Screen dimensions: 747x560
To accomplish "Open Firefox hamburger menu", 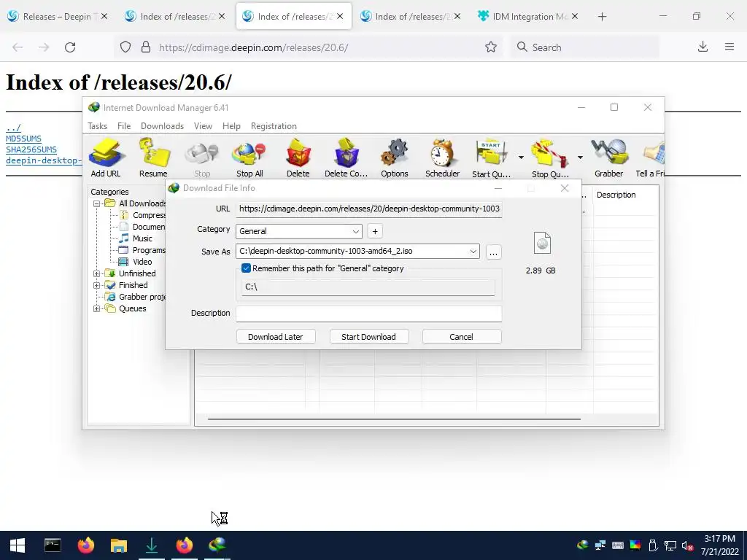I will 729,47.
